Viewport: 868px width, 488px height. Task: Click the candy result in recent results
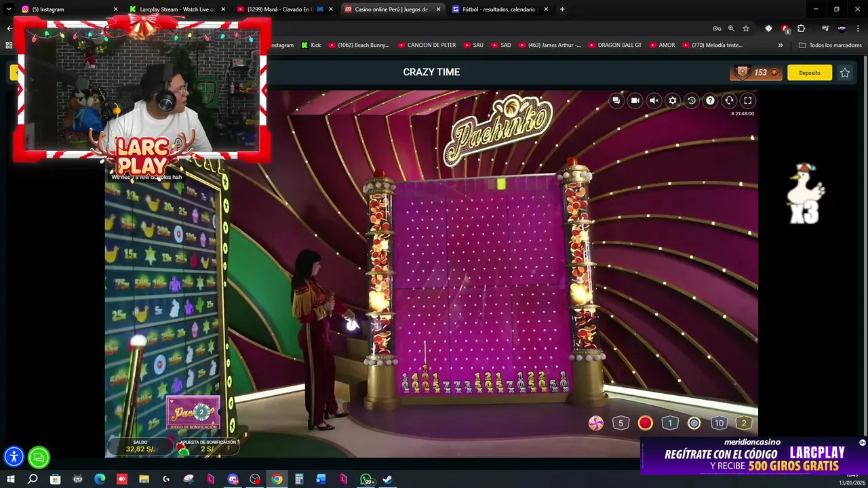[x=596, y=423]
